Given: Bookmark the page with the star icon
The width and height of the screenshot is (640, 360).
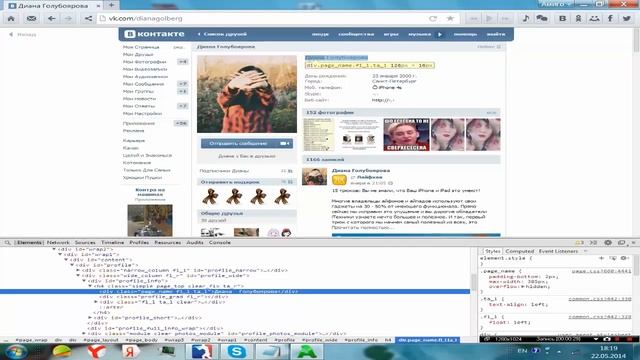Looking at the screenshot, I should 450,18.
